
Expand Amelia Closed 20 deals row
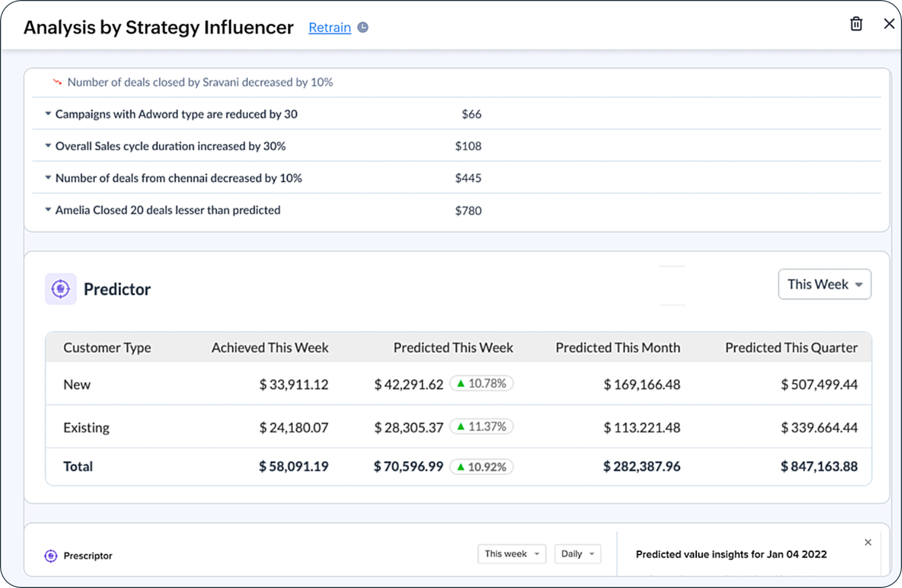click(48, 210)
